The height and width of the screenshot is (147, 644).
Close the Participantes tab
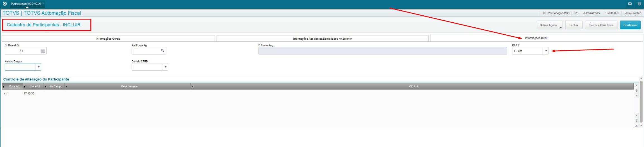click(x=43, y=4)
